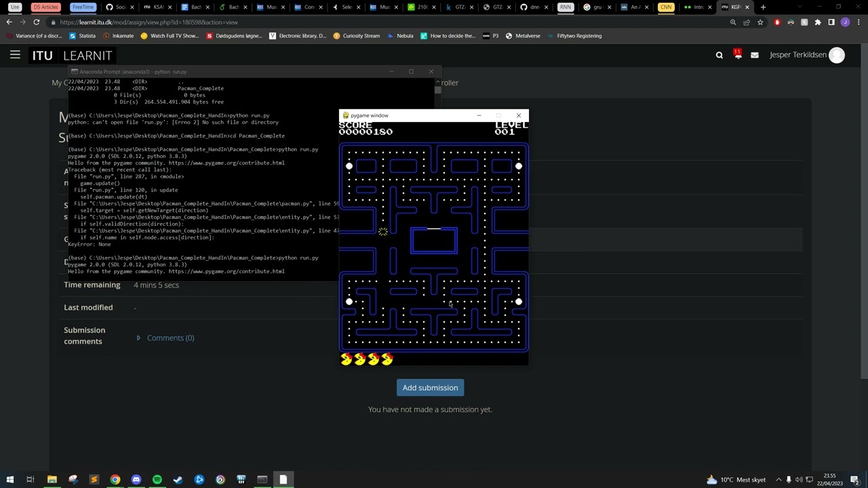
Task: Go back using browser back arrow
Action: point(9,22)
